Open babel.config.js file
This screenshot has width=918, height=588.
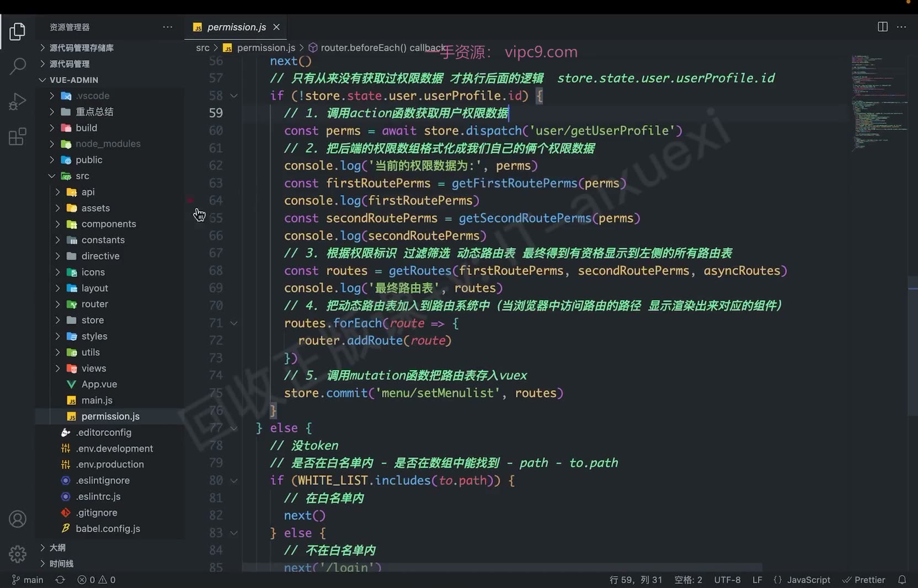pyautogui.click(x=108, y=528)
